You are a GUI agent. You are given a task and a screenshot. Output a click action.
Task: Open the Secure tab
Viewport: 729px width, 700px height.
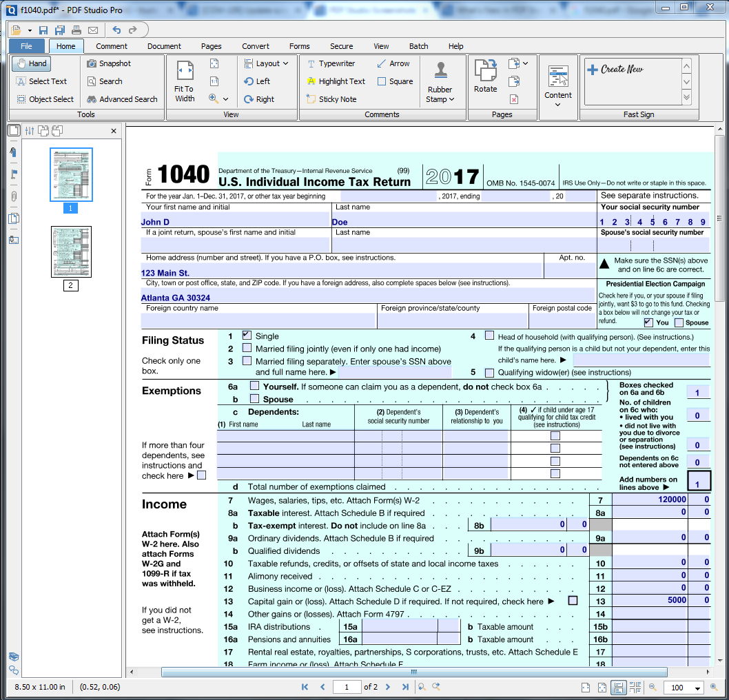(x=342, y=46)
